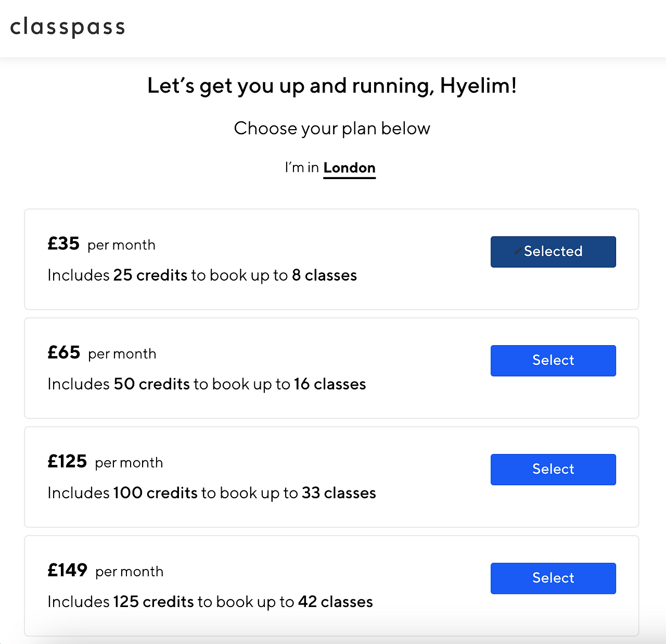Click the "42 classes" text
Viewport: 666px width, 644px height.
335,601
